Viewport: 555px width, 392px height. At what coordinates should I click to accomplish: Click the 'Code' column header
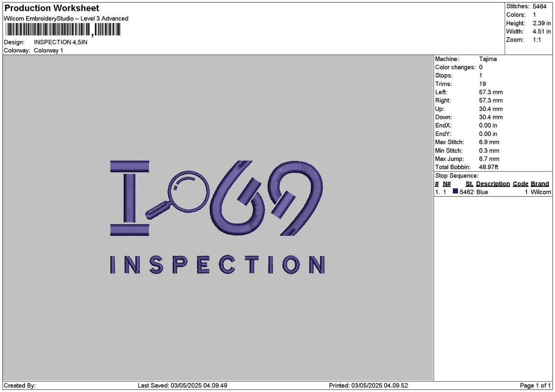(x=520, y=184)
